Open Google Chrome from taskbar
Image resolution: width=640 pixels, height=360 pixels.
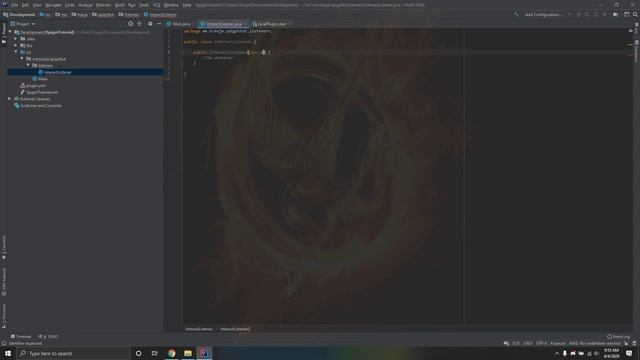(x=171, y=353)
